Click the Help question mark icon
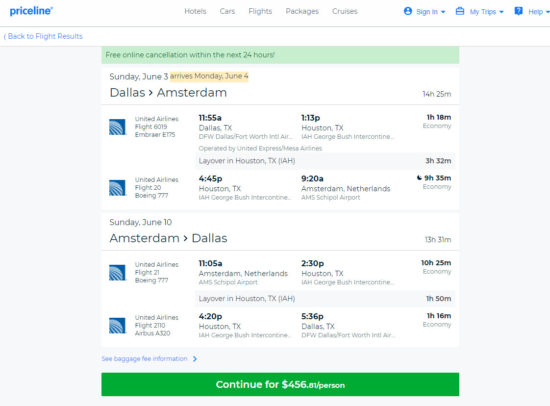Image resolution: width=550 pixels, height=406 pixels. (x=518, y=11)
